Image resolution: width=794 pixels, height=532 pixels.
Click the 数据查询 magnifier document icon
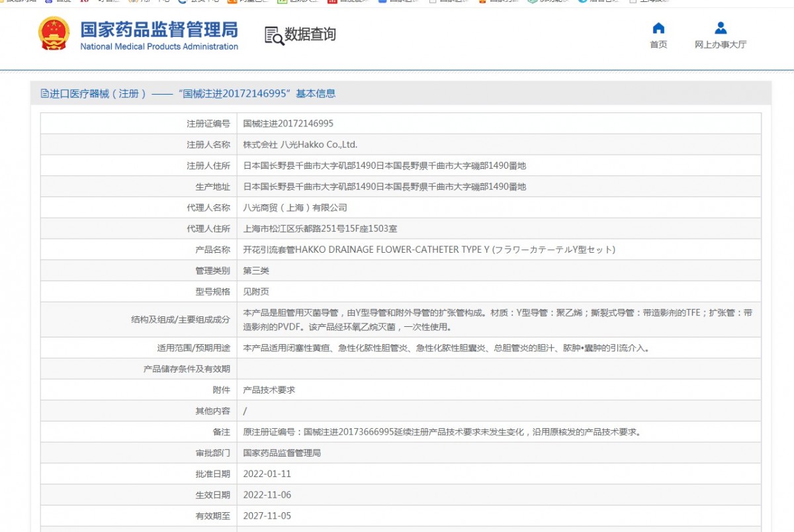(273, 35)
